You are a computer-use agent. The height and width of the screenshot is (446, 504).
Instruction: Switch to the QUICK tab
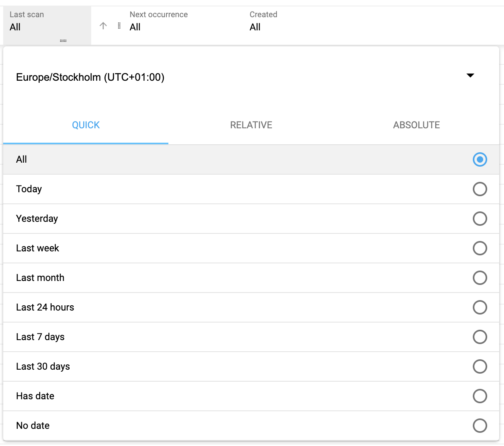86,125
